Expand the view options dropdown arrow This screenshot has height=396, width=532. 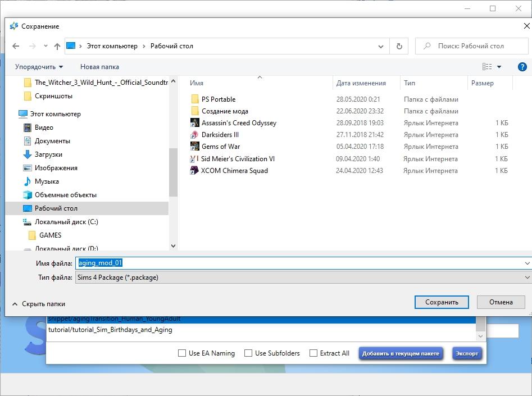499,67
